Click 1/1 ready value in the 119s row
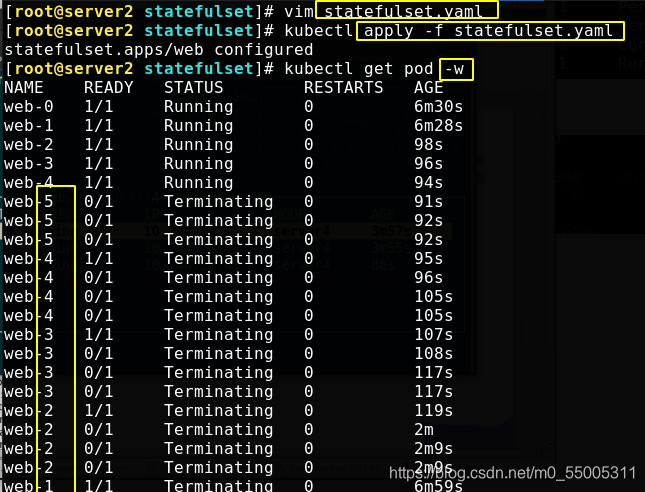The height and width of the screenshot is (492, 645). pyautogui.click(x=99, y=411)
